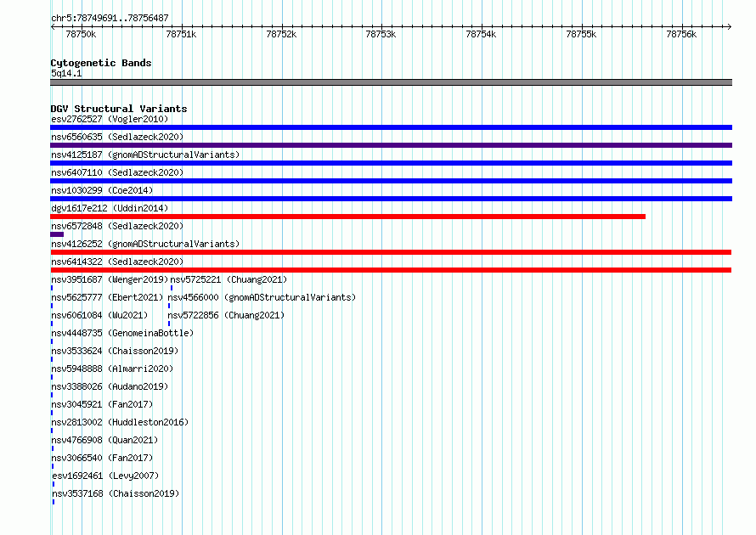The width and height of the screenshot is (756, 535).
Task: Click the 78754k ruler label
Action: (481, 34)
